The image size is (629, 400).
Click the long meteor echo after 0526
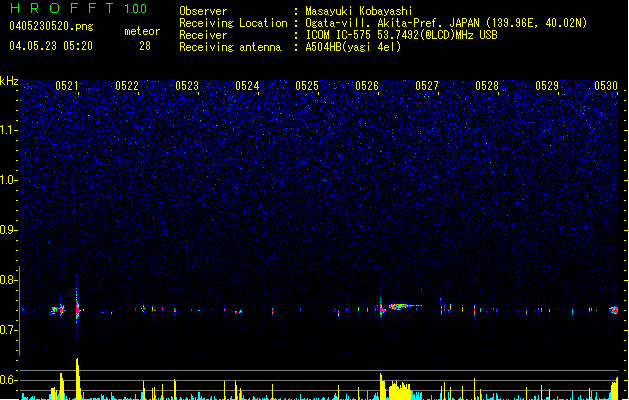(x=404, y=307)
